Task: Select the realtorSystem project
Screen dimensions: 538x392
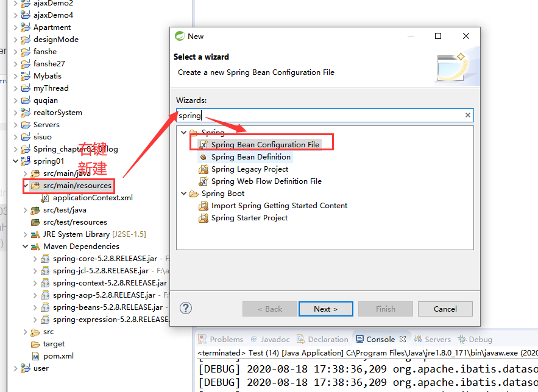Action: 58,113
